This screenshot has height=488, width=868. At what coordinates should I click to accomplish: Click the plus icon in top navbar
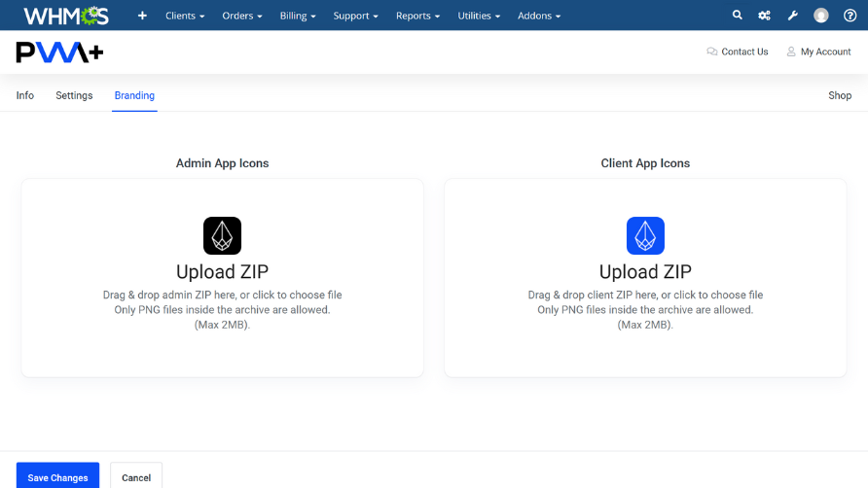coord(142,16)
